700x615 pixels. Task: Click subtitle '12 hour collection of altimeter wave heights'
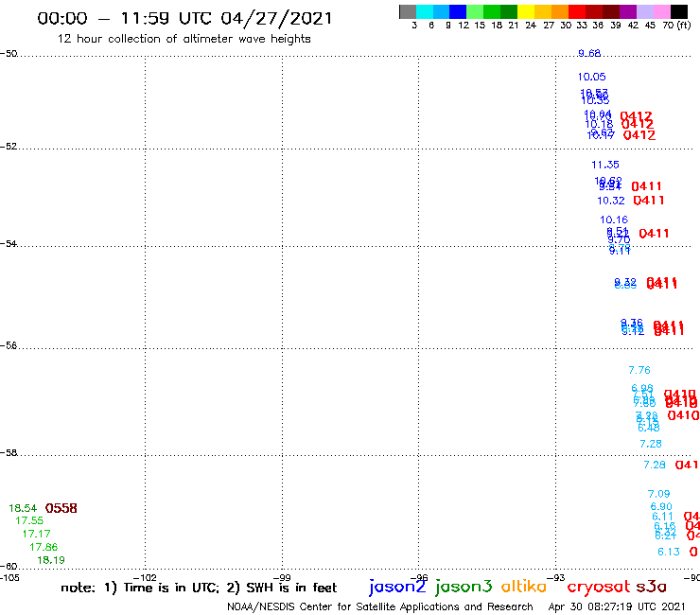pyautogui.click(x=184, y=39)
